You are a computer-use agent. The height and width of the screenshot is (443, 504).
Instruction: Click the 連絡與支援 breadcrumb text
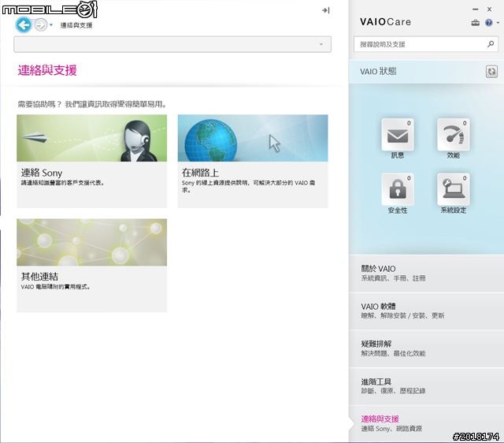coord(76,25)
